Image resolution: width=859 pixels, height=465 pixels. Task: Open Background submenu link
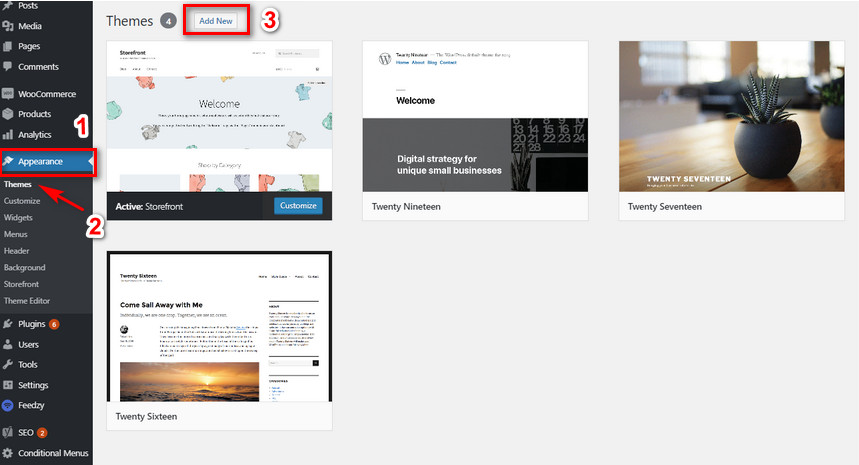[25, 267]
